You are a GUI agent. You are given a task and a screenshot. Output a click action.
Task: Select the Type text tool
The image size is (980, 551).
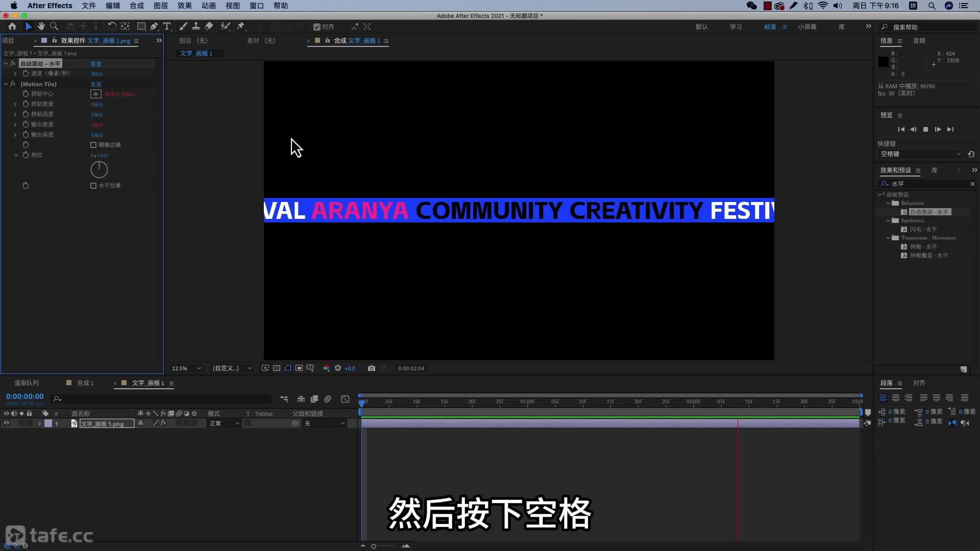point(167,27)
